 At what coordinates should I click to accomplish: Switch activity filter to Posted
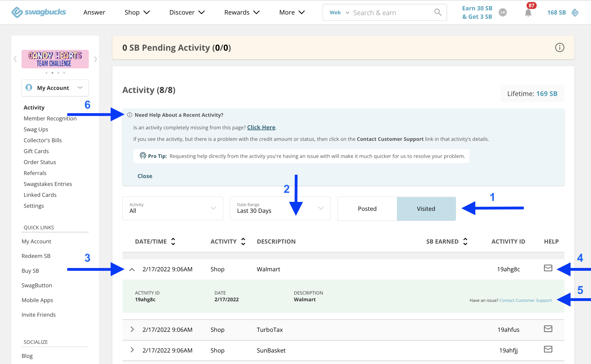tap(367, 209)
